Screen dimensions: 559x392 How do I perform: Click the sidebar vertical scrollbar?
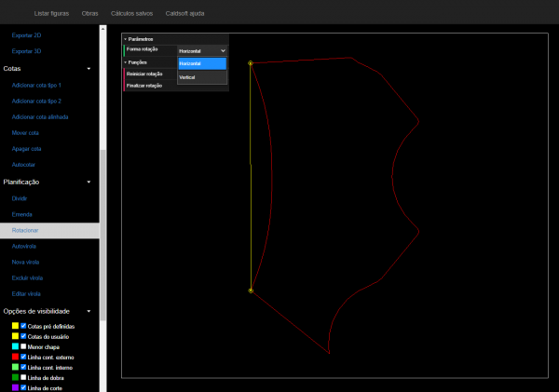102,233
